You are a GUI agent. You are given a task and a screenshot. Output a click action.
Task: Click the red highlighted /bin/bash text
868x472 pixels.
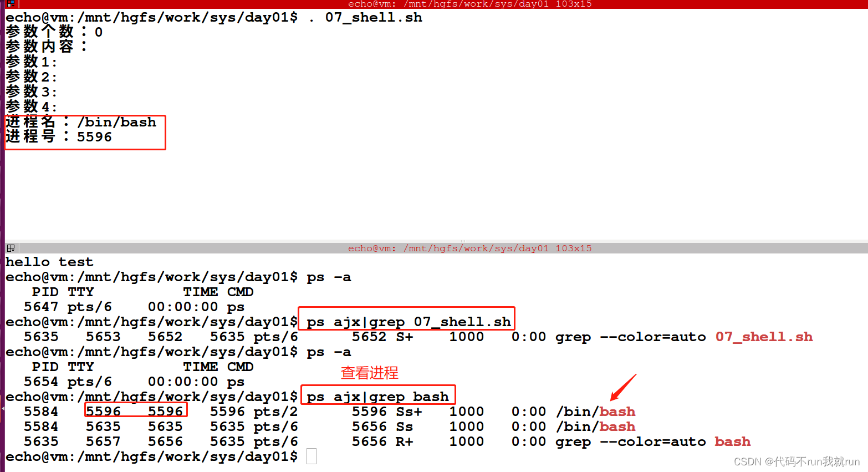(617, 412)
